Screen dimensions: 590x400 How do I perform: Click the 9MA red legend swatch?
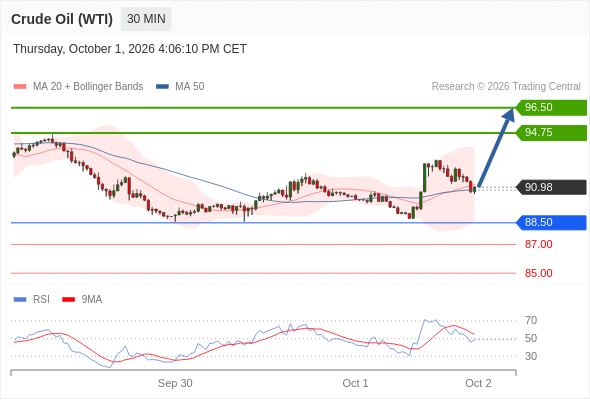click(68, 300)
